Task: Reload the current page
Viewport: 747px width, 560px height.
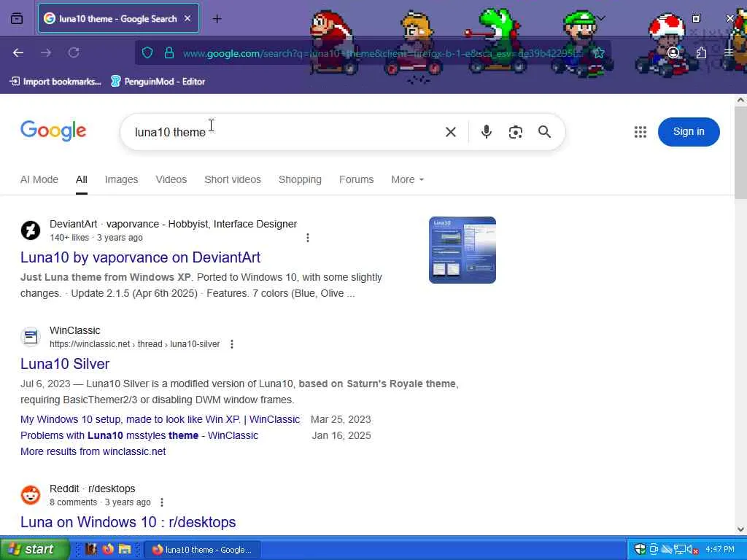Action: (74, 52)
